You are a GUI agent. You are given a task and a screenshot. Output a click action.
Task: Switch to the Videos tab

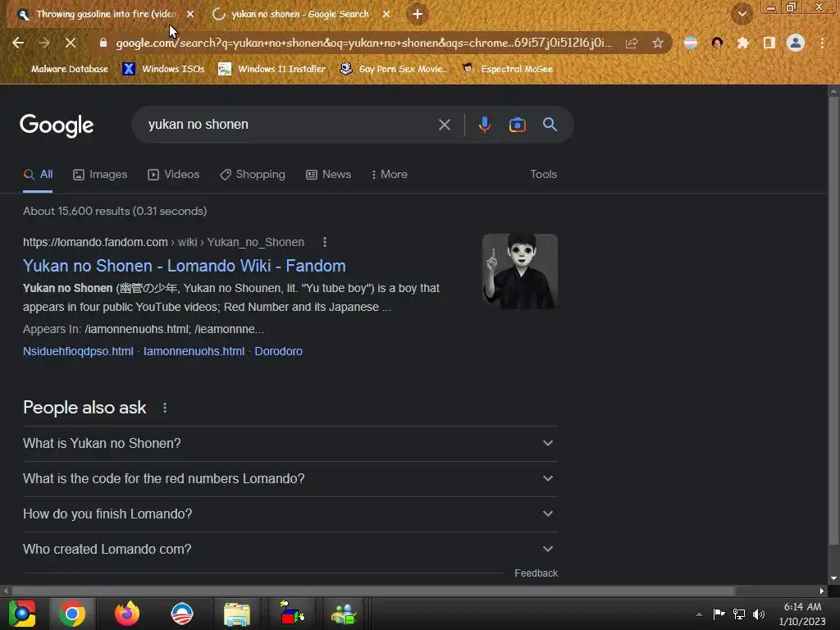point(174,175)
